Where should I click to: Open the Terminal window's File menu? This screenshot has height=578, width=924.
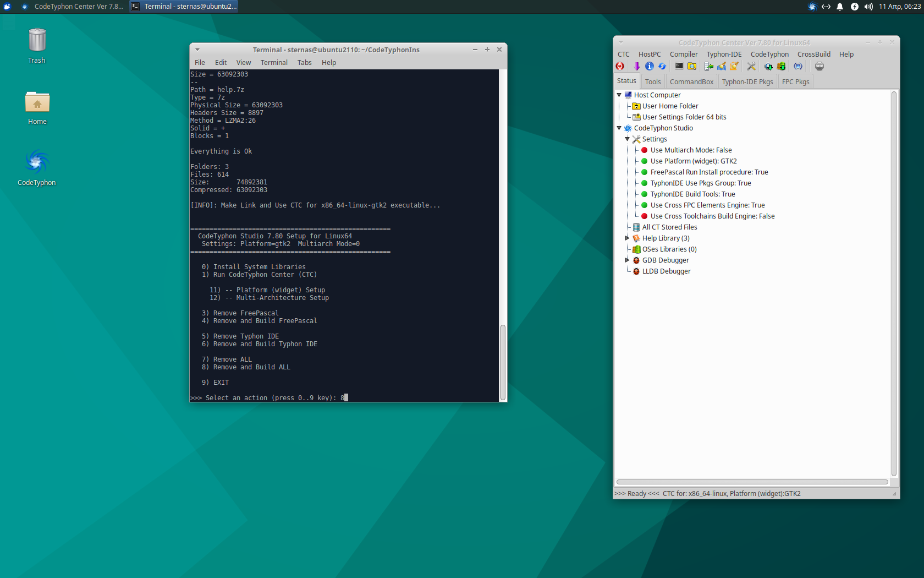pos(200,63)
